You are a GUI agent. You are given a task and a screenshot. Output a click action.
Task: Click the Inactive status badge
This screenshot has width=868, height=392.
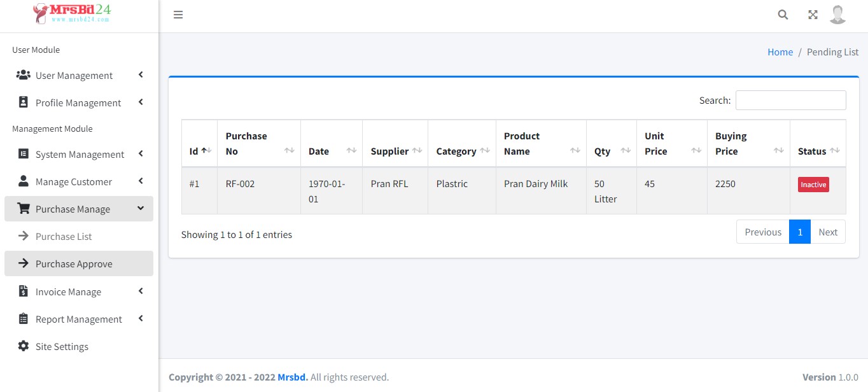813,184
